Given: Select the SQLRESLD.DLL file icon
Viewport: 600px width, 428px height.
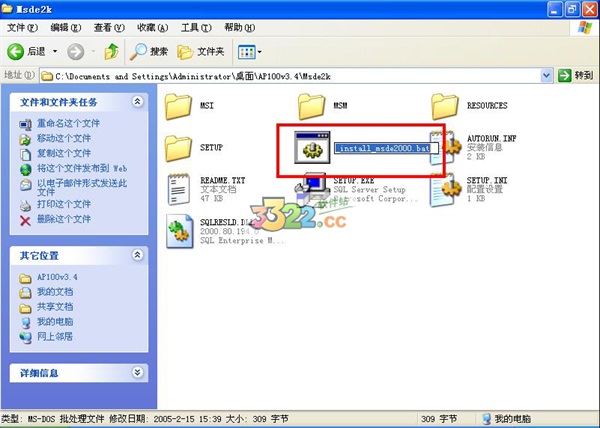Looking at the screenshot, I should pos(180,231).
